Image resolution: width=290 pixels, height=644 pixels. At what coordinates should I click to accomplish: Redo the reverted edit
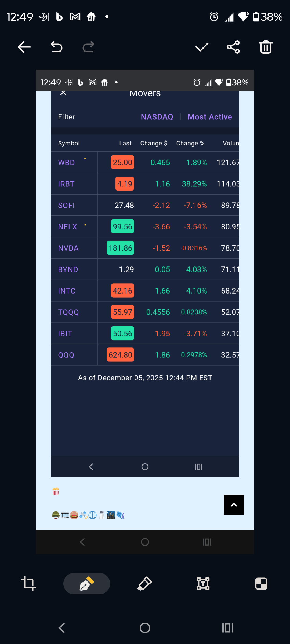(88, 47)
